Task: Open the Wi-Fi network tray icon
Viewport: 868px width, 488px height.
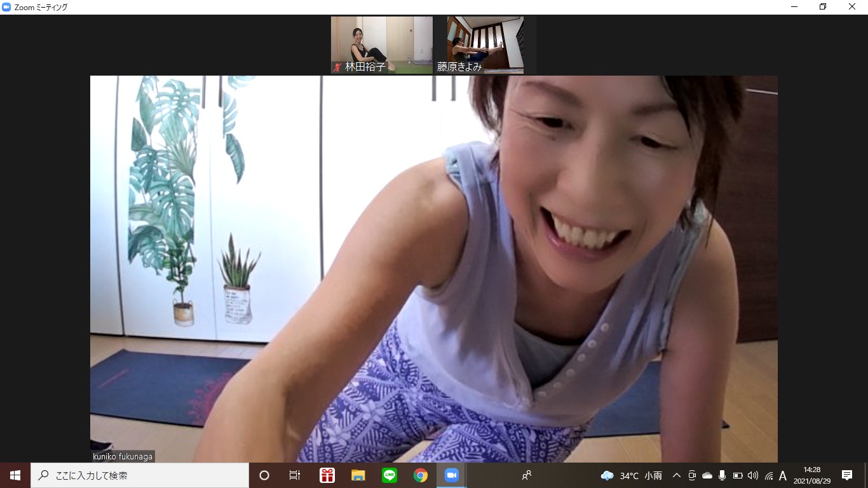Action: (769, 475)
